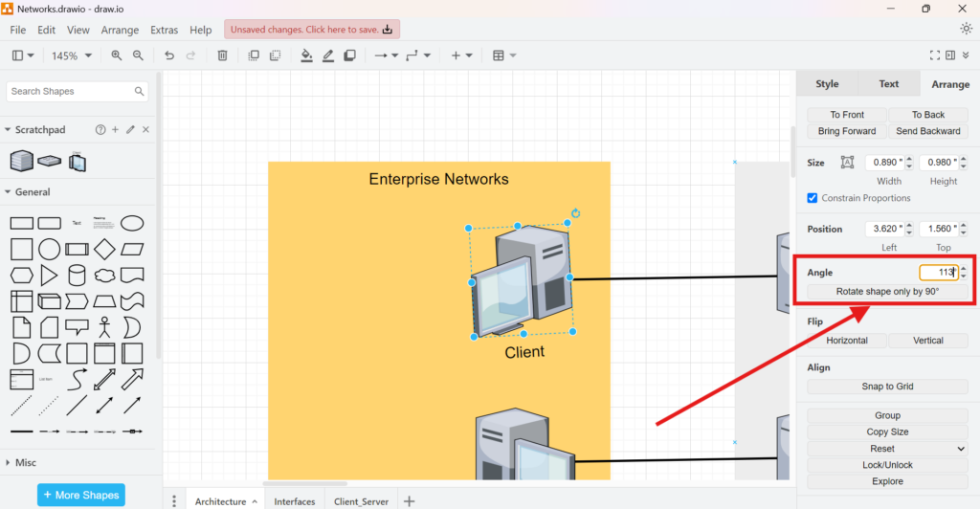Decrease the Top position stepper
Screen dimensions: 980x509
tap(963, 232)
